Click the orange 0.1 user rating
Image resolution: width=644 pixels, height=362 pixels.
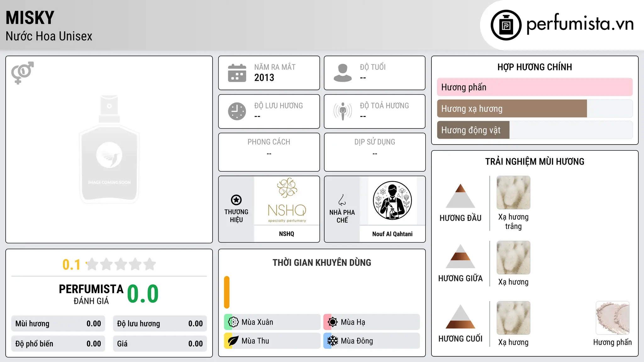point(71,265)
